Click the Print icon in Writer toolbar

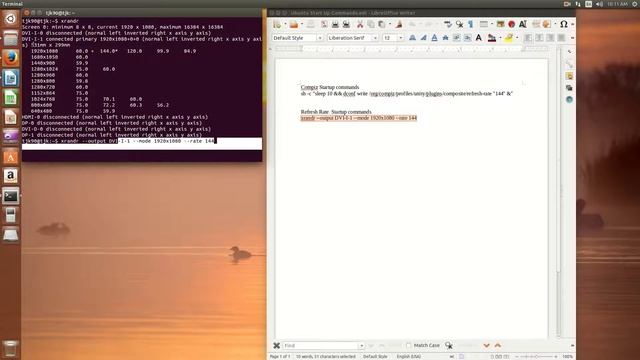coord(335,24)
